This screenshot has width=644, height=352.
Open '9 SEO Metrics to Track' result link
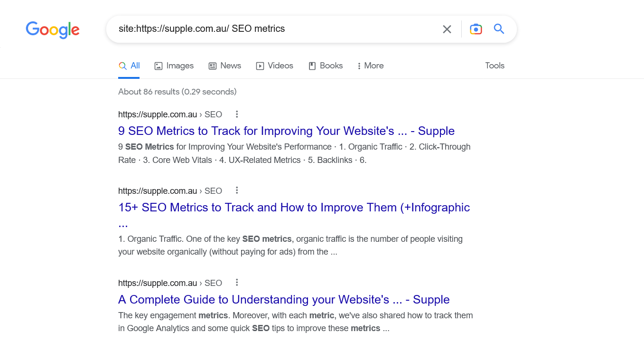286,131
